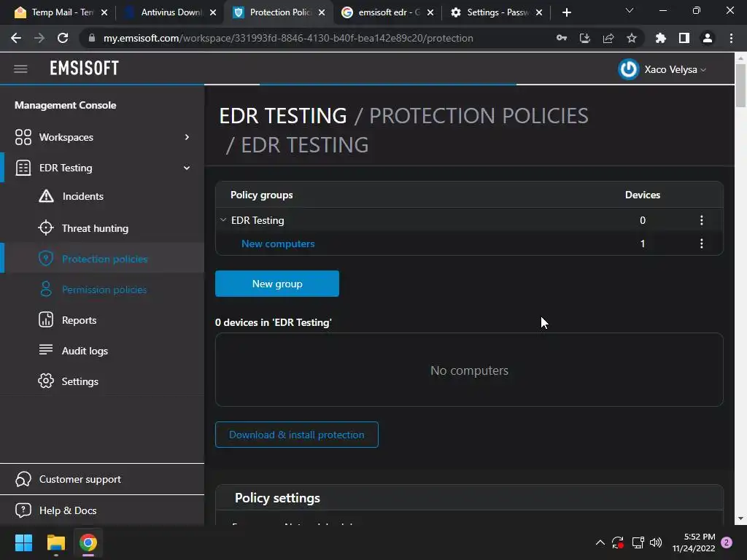Image resolution: width=747 pixels, height=560 pixels.
Task: Click the Devices column header
Action: (643, 195)
